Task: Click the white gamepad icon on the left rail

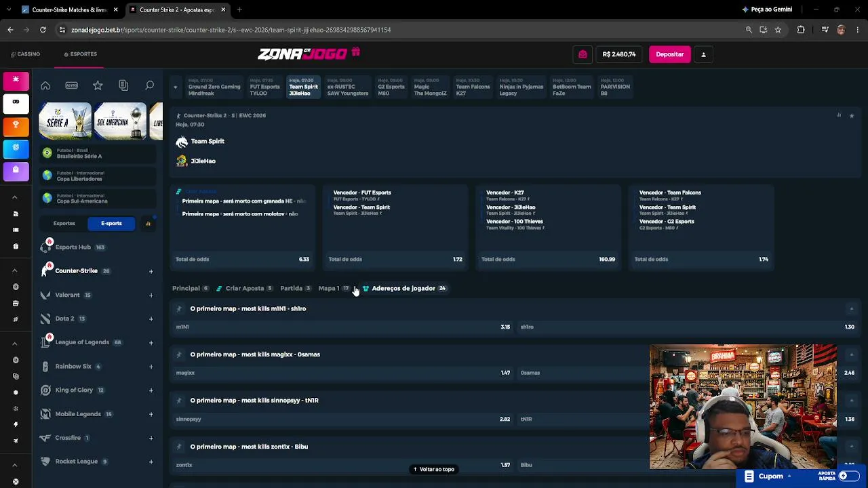Action: point(16,102)
